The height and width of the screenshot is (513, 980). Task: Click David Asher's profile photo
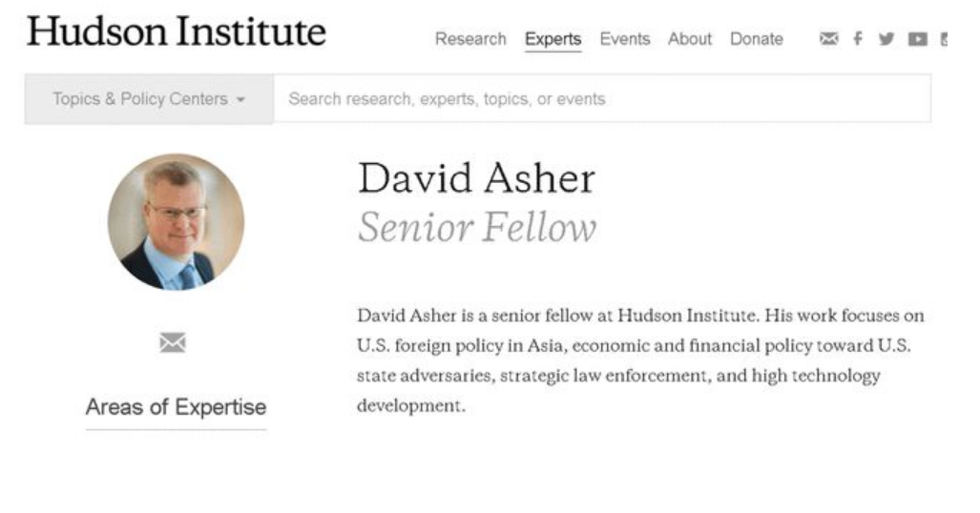coord(176,221)
